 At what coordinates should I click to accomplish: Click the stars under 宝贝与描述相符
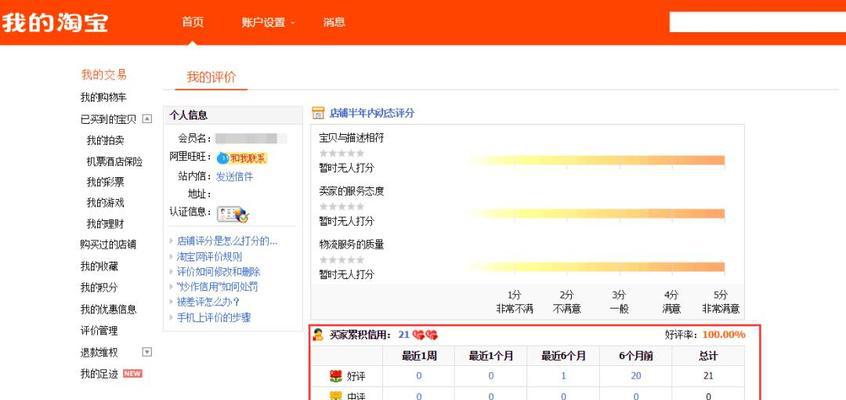pyautogui.click(x=342, y=153)
